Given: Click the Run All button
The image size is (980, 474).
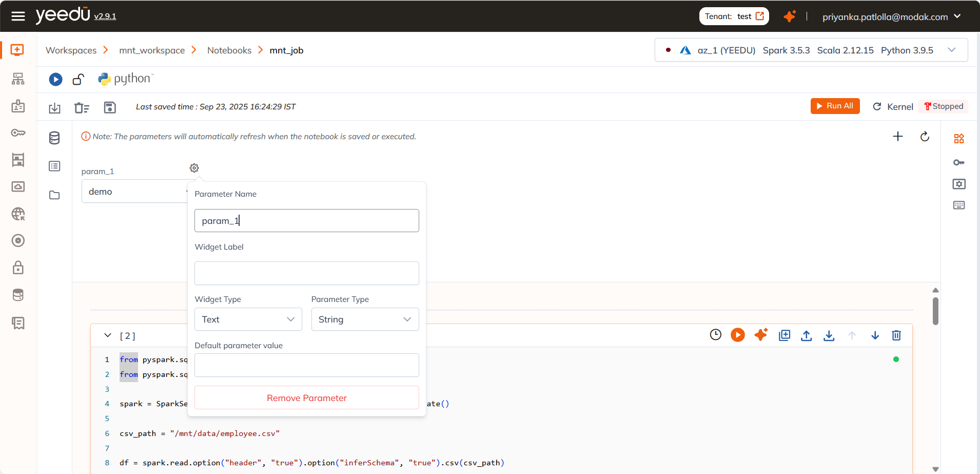Looking at the screenshot, I should pos(835,106).
